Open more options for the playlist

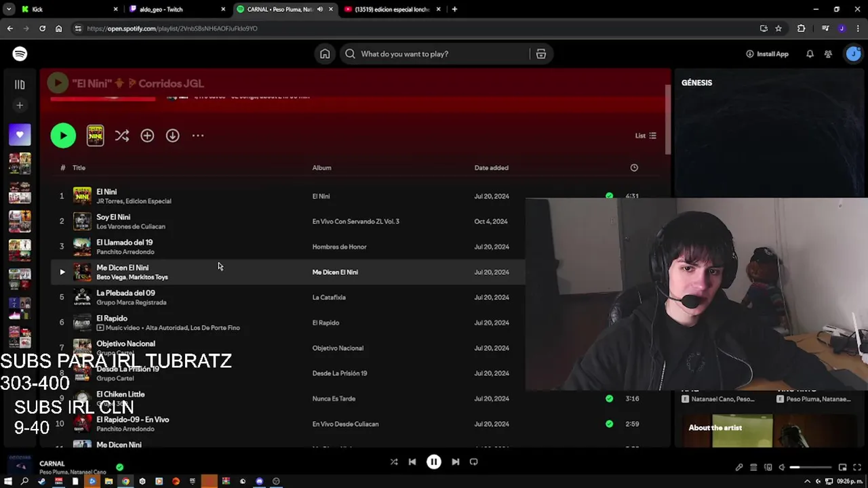(198, 136)
